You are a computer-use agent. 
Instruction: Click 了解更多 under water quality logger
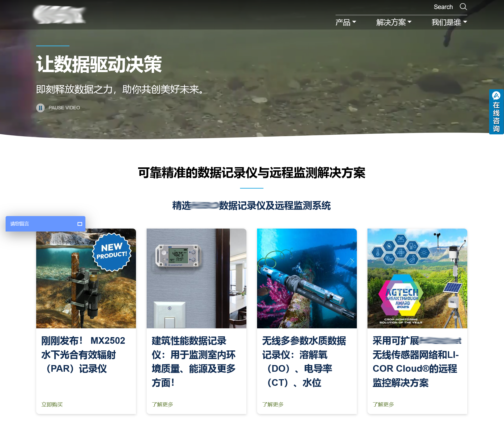tap(273, 404)
